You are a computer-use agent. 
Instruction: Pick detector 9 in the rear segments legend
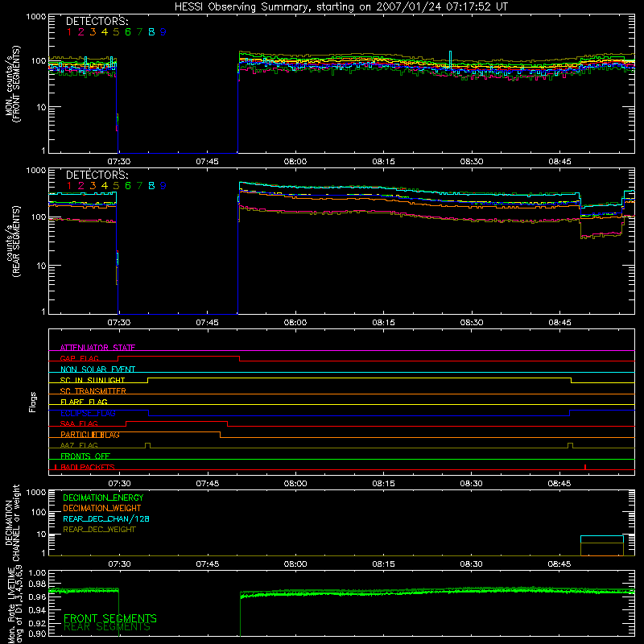[163, 186]
